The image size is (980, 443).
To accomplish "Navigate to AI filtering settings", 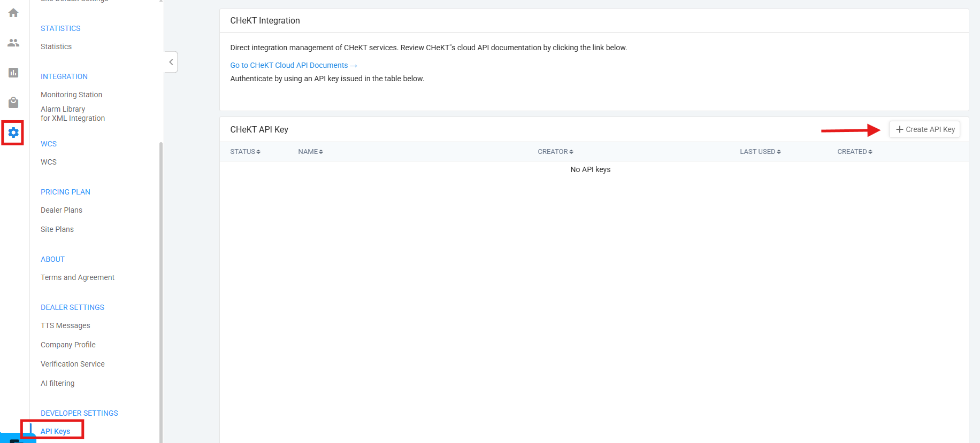I will 58,383.
